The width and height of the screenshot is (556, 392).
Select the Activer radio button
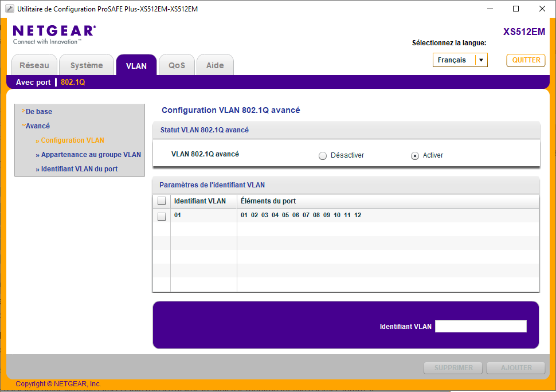[415, 155]
